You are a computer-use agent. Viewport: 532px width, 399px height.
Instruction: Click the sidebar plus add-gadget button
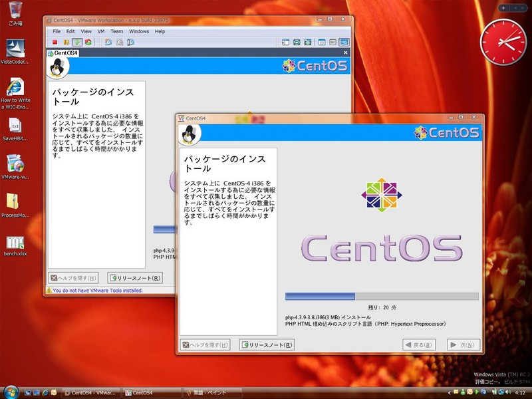pos(503,8)
